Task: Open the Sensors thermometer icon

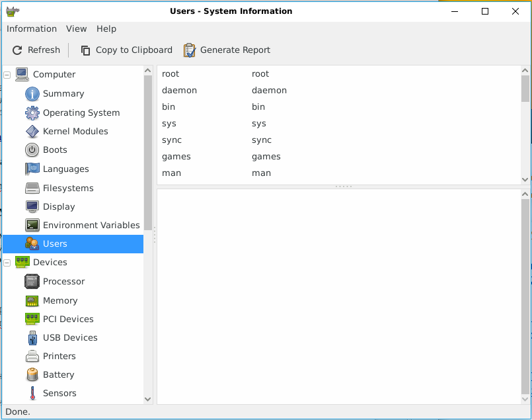Action: click(32, 393)
